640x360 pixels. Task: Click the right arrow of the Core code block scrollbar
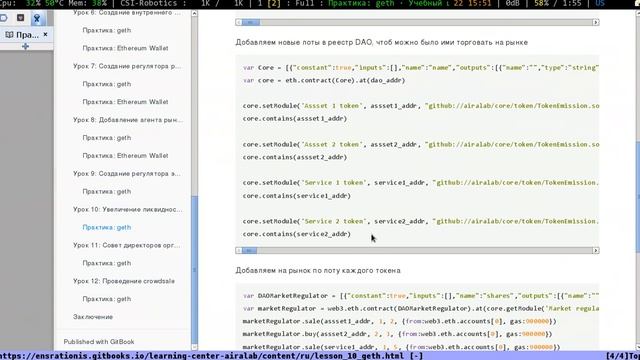pos(596,250)
